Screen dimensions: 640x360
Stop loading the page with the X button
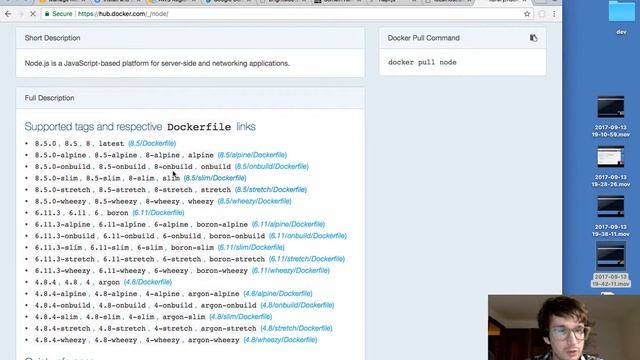tap(33, 14)
